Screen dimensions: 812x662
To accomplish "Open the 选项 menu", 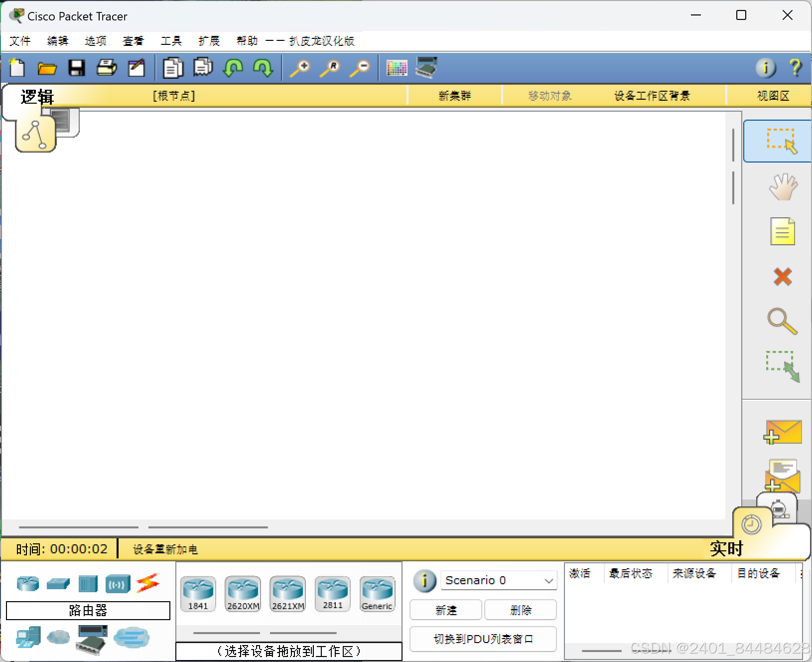I will (96, 41).
